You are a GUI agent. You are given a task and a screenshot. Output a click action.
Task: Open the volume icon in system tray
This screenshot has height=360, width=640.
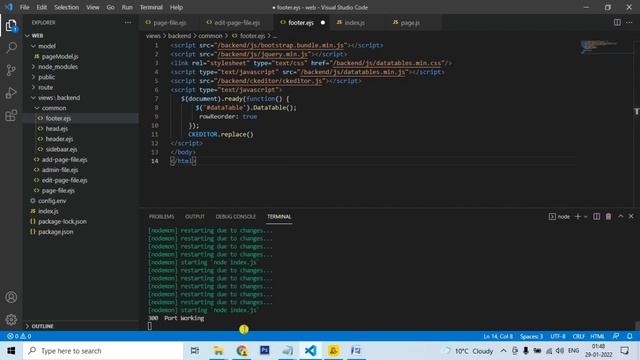560,351
